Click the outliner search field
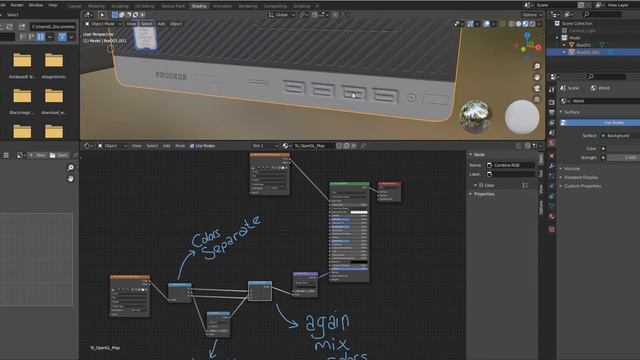 [602, 15]
